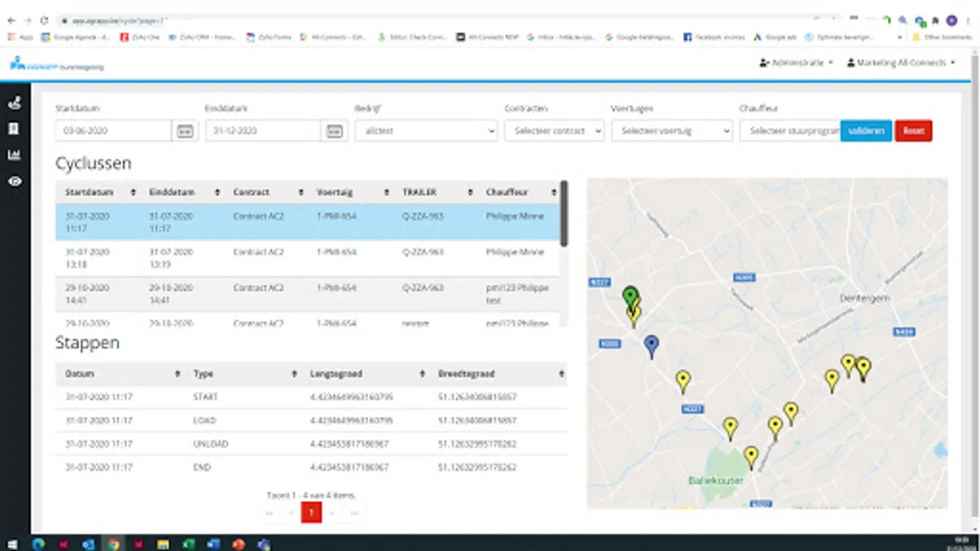
Task: Expand the Selecteer contract dropdown
Action: tap(554, 131)
